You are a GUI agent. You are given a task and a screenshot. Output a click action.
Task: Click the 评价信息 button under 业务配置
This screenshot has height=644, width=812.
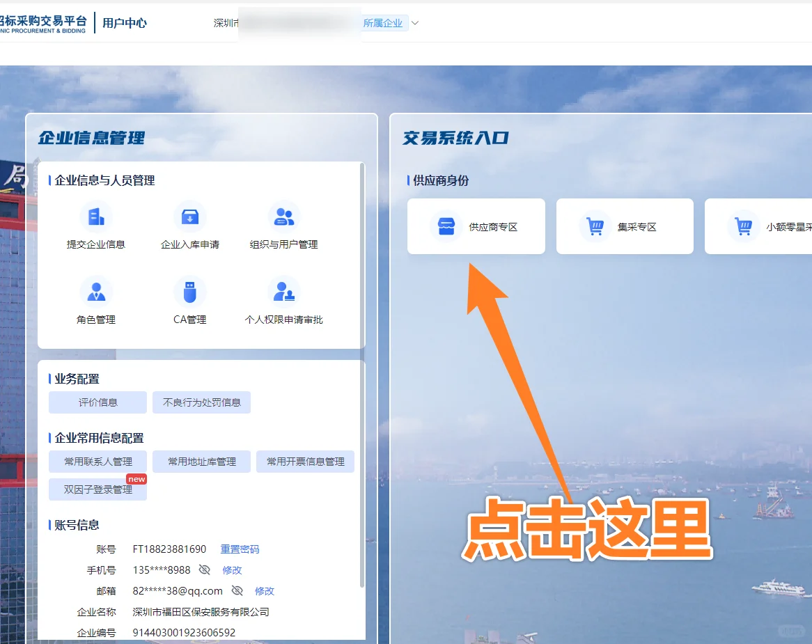(97, 402)
